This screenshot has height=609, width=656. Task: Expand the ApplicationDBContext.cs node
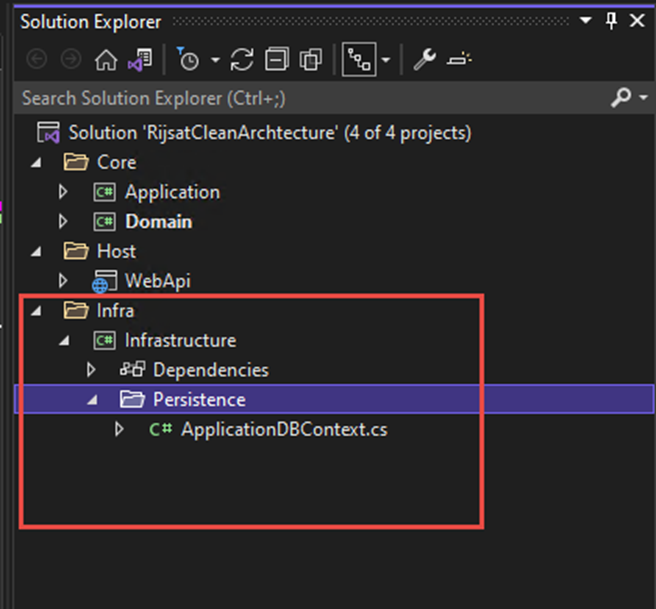(121, 430)
